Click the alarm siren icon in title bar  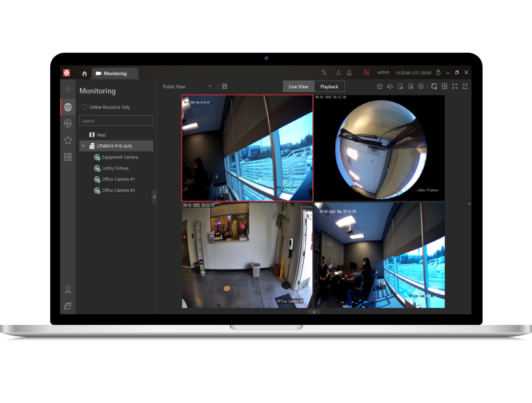tap(349, 72)
